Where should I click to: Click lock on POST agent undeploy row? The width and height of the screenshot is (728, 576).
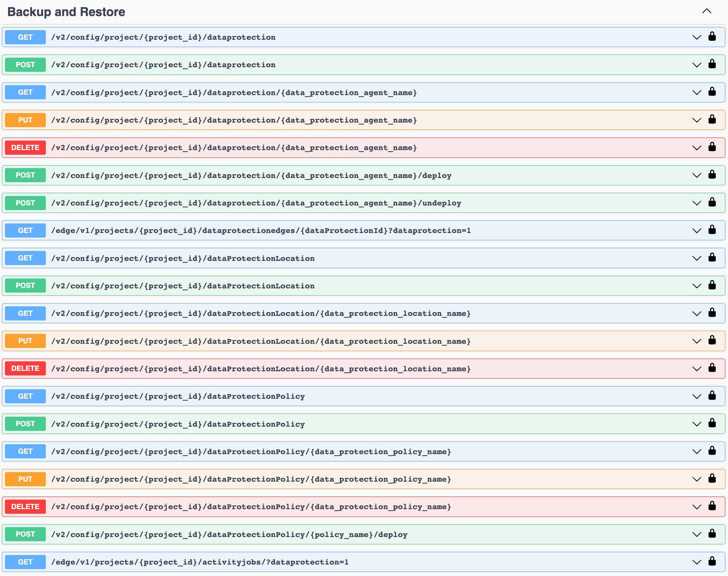pos(712,202)
